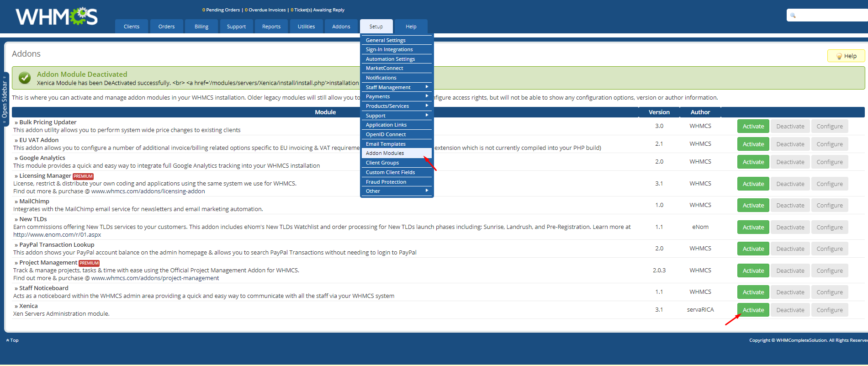Screen dimensions: 868x366
Task: Activate the MailChimp addon
Action: (x=753, y=205)
